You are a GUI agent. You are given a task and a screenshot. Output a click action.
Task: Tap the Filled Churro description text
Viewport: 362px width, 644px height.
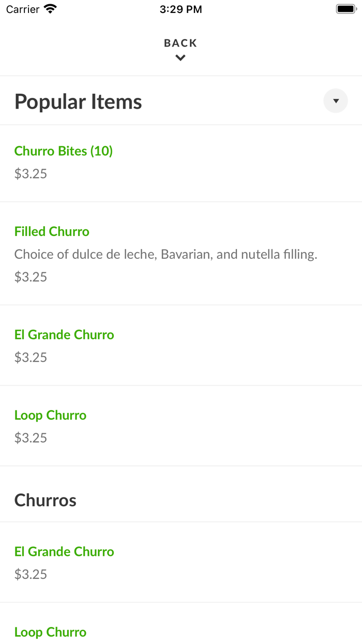166,254
